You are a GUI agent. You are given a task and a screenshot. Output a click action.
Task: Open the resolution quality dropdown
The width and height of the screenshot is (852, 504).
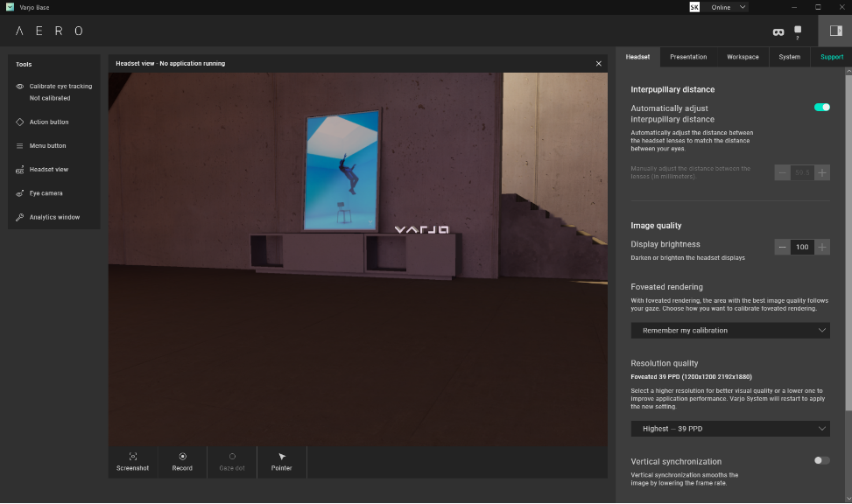click(730, 429)
